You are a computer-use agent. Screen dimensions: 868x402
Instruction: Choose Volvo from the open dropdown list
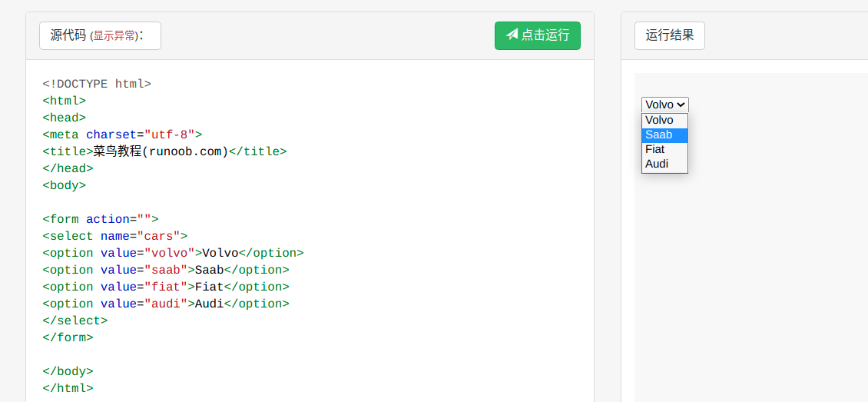tap(664, 121)
